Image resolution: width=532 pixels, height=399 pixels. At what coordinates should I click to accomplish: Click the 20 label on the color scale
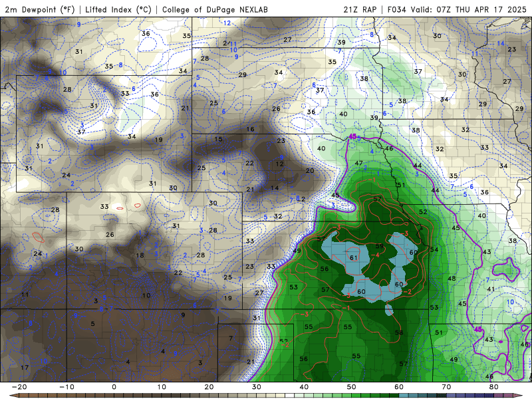click(209, 387)
